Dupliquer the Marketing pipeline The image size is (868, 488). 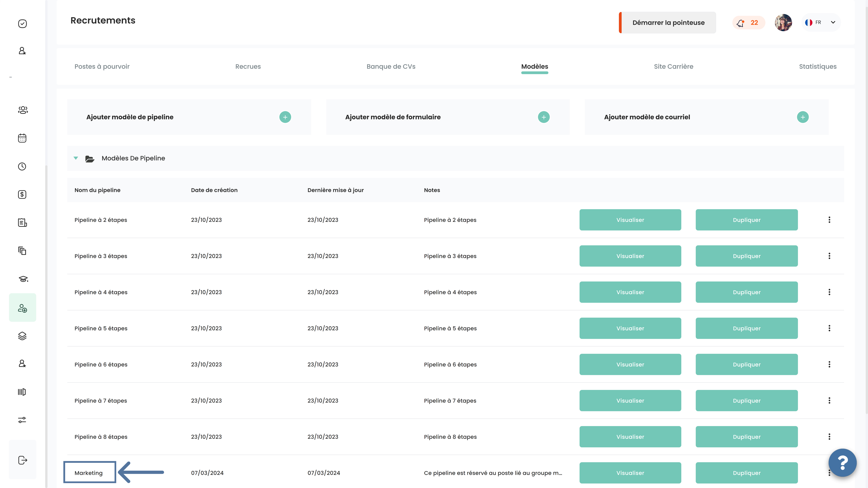point(747,473)
